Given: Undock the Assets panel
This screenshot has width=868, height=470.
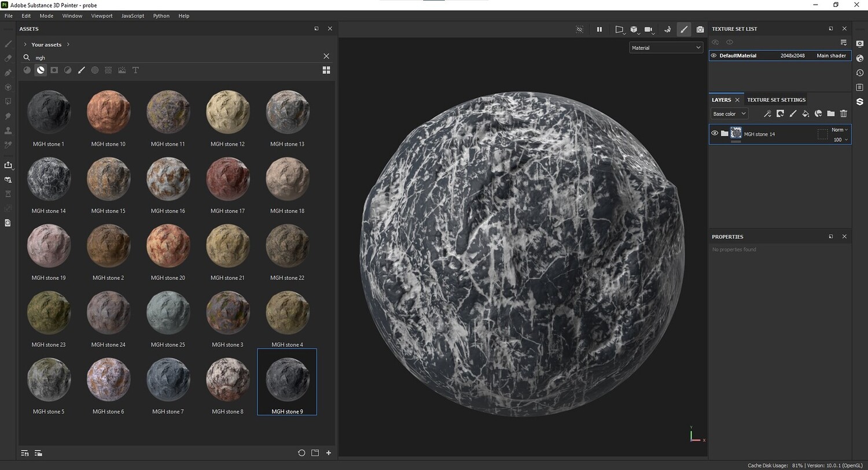Looking at the screenshot, I should pyautogui.click(x=317, y=28).
